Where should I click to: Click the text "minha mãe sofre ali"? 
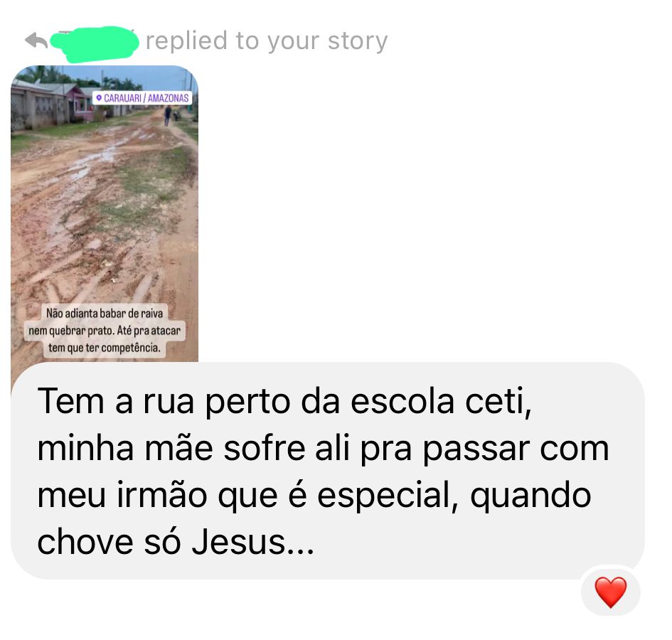(x=193, y=449)
